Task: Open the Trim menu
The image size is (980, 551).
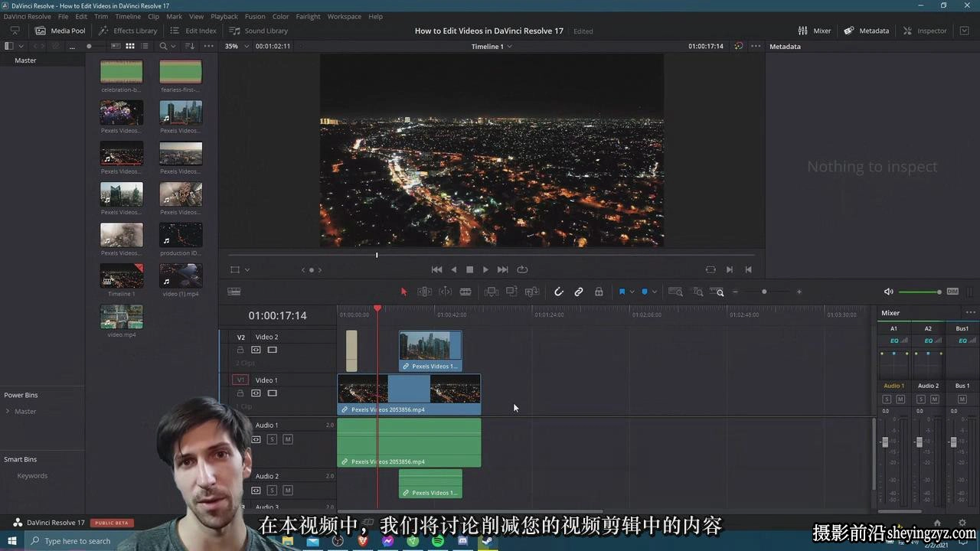Action: click(101, 16)
